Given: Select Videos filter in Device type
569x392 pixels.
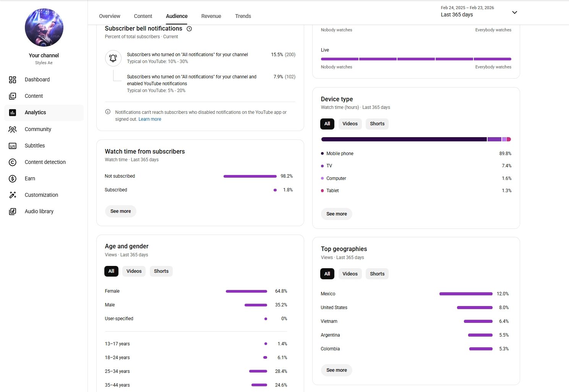Looking at the screenshot, I should point(350,124).
